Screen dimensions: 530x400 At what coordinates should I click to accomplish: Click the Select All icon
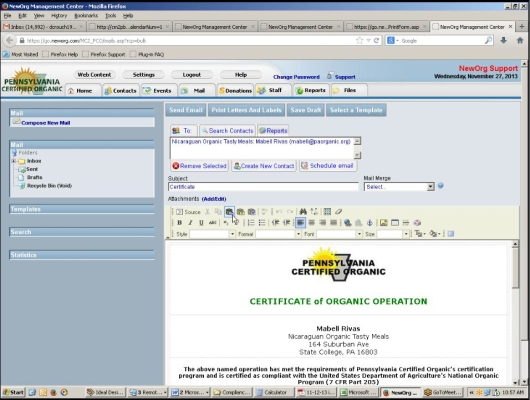pos(327,212)
